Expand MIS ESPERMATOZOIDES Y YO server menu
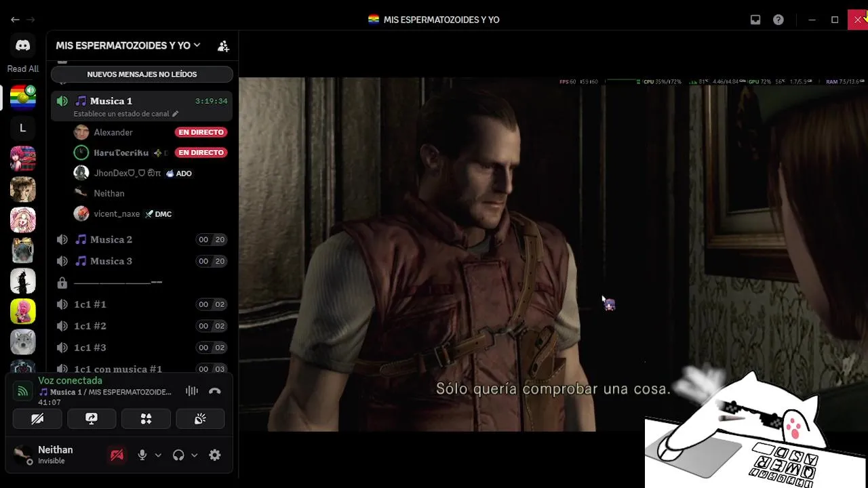Viewport: 868px width, 488px height. point(128,45)
